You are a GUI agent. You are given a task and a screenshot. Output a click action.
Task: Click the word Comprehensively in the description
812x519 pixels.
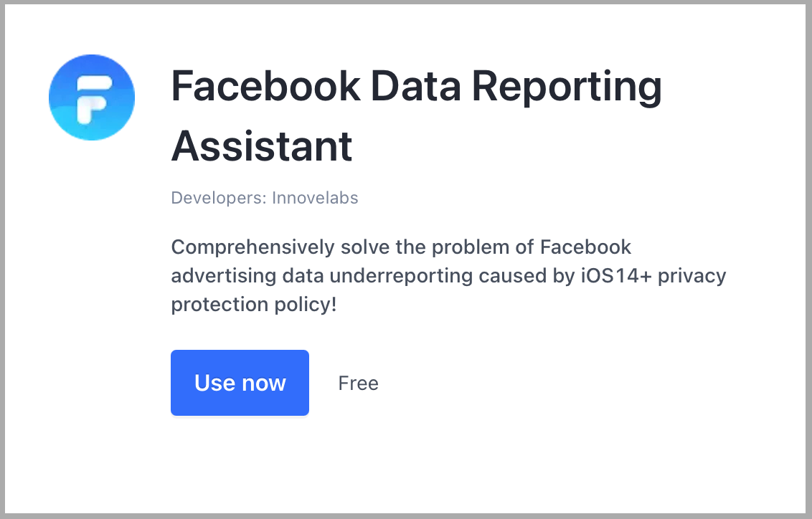tap(253, 248)
